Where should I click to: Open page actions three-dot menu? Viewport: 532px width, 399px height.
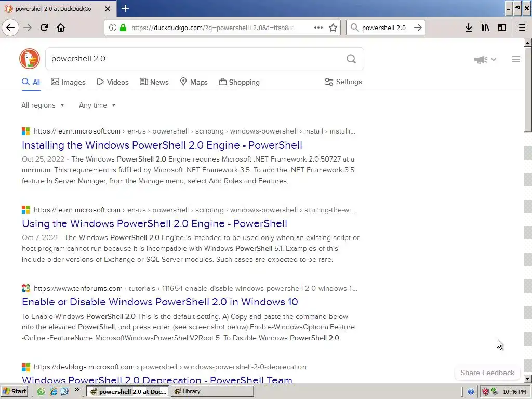pos(318,28)
